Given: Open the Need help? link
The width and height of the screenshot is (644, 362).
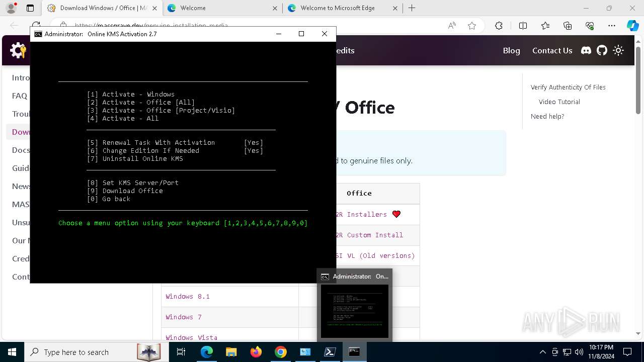Looking at the screenshot, I should pyautogui.click(x=547, y=116).
